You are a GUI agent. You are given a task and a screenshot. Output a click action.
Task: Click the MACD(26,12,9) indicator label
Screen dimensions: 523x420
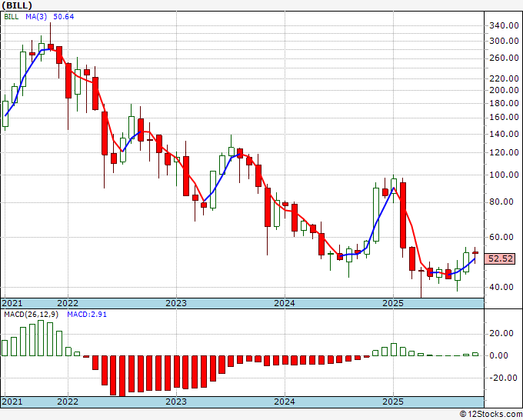[x=31, y=315]
